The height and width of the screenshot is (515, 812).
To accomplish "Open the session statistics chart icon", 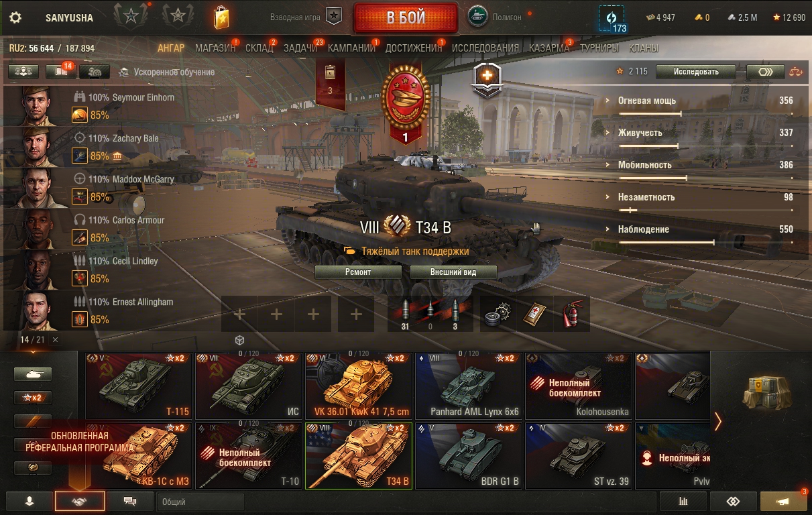I will (683, 501).
